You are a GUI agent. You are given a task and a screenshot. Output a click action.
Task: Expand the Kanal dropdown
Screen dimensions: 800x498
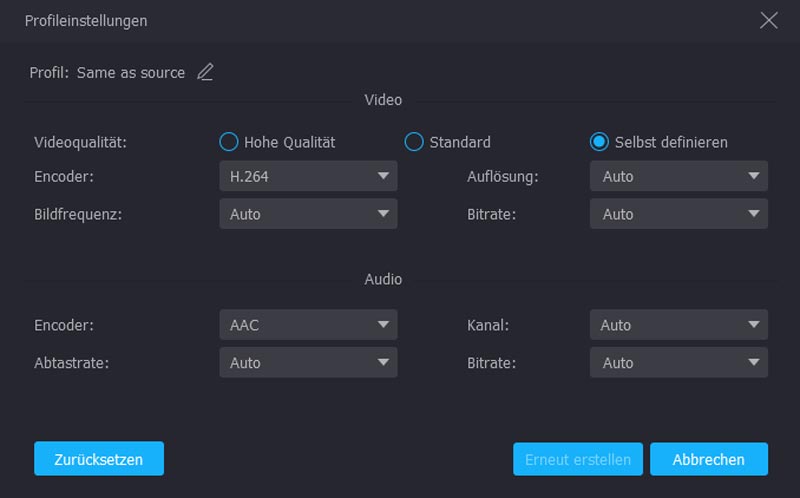pos(678,325)
